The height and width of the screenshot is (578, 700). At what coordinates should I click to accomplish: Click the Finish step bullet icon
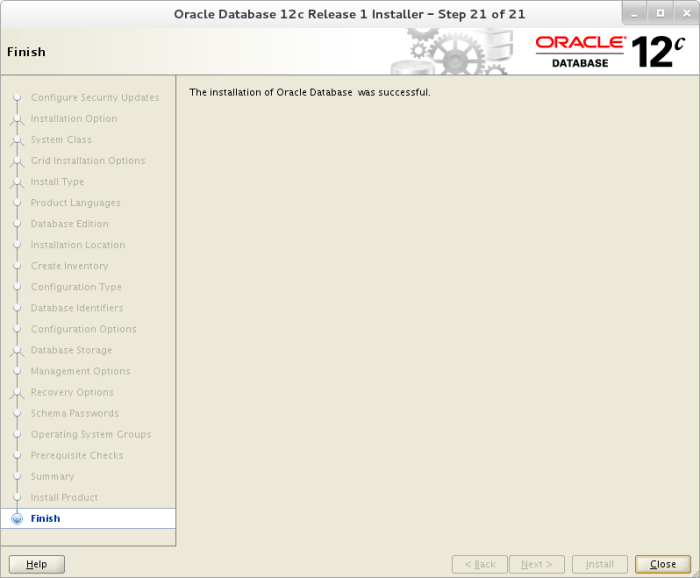tap(17, 519)
